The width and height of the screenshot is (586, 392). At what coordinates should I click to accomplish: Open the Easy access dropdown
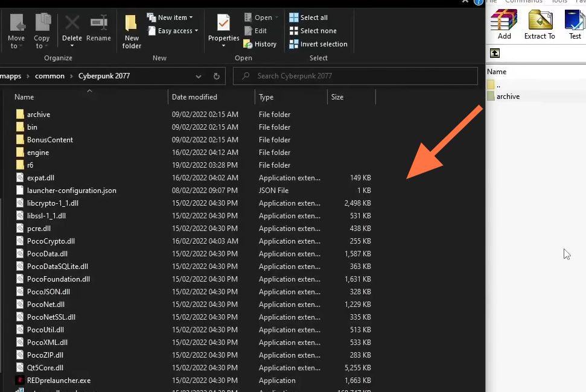coord(173,31)
